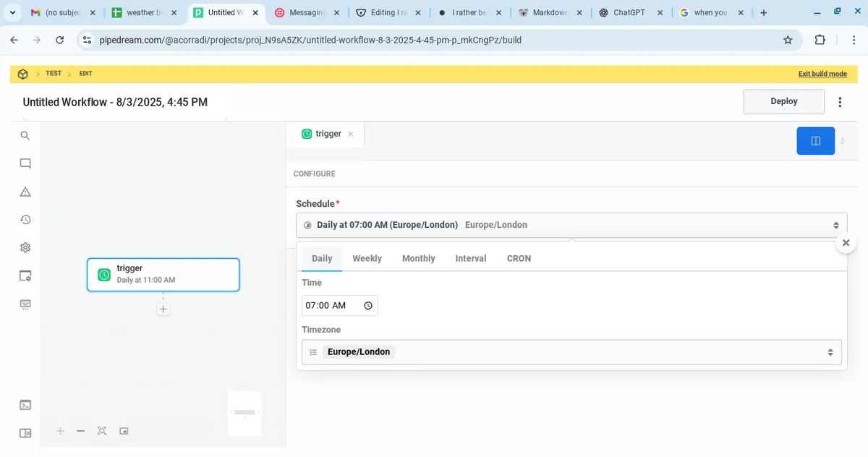
Task: Open the Europe/London Timezone dropdown
Action: tap(571, 352)
